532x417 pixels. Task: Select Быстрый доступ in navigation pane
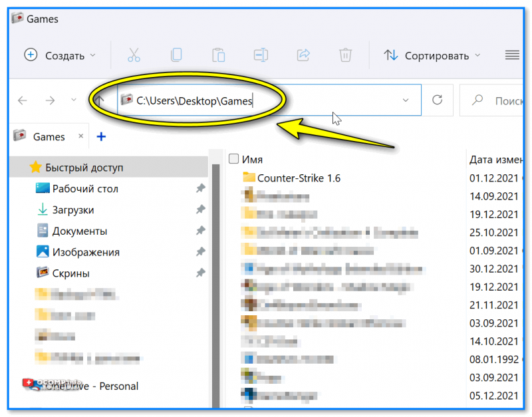[108, 168]
